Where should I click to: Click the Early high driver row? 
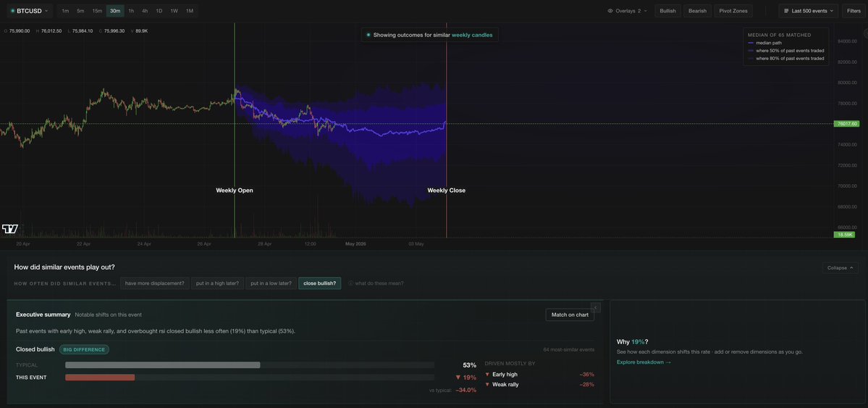coord(539,375)
